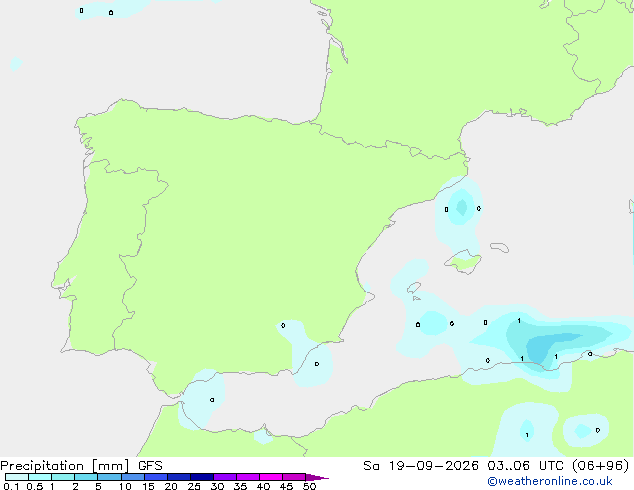Click the Mallorca island outline on the map
Viewport: 634px width, 490px height.
[x=463, y=262]
